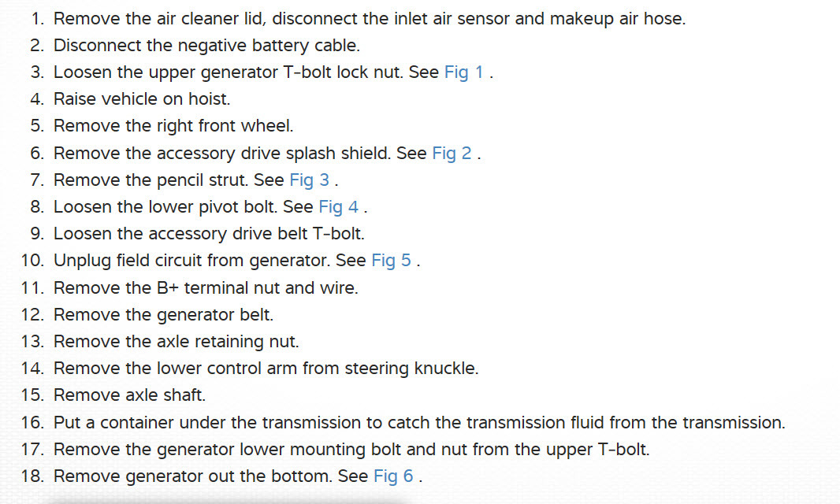Click the B+ terminal nut step

tap(206, 287)
